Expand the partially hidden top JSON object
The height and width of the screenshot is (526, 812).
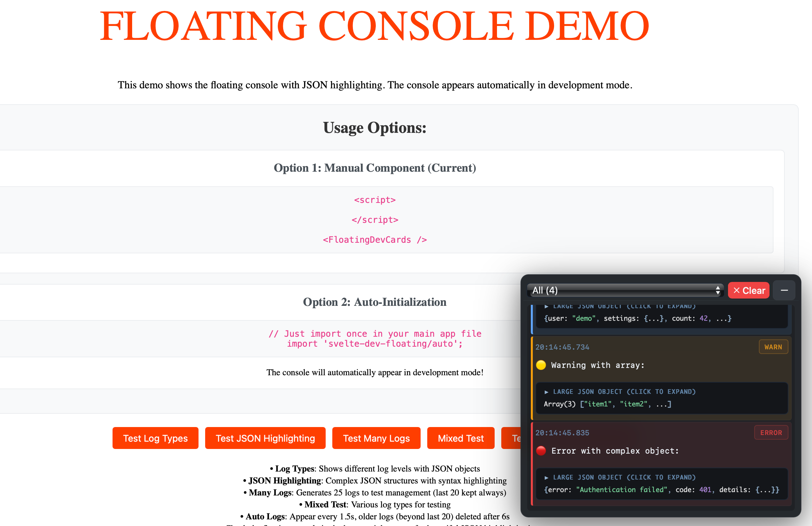pyautogui.click(x=620, y=307)
